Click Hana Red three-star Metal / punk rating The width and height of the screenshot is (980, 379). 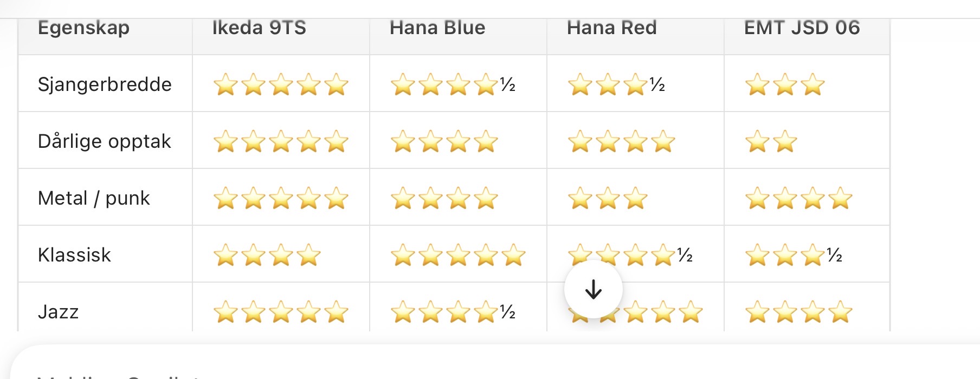(607, 199)
